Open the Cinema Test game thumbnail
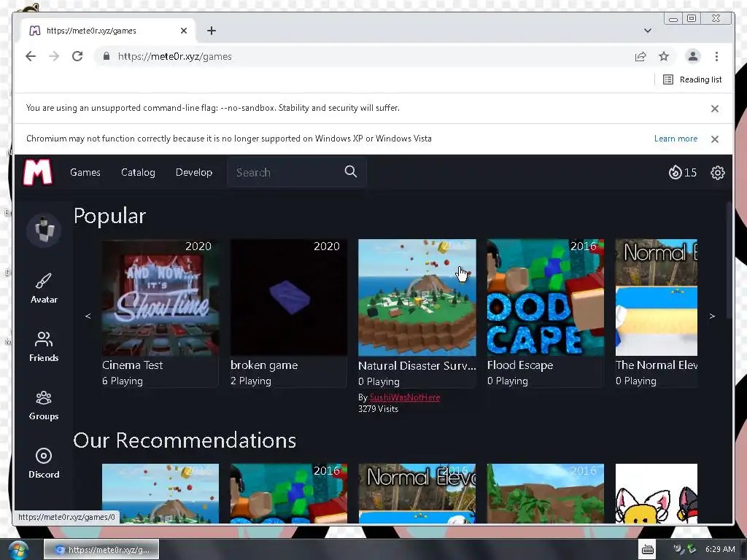 click(x=160, y=297)
